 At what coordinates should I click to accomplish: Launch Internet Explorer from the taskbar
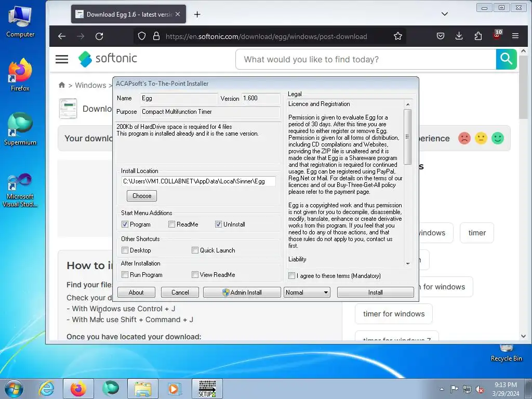click(x=46, y=389)
